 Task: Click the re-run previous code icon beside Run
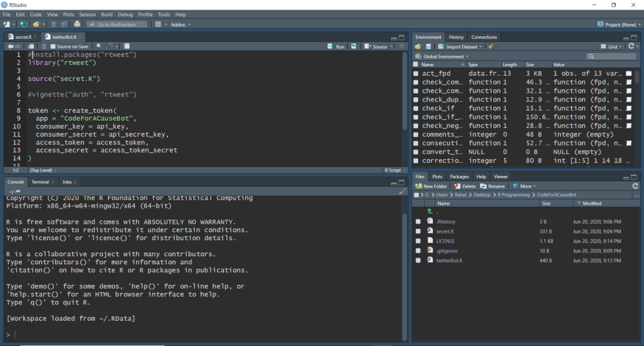point(355,46)
